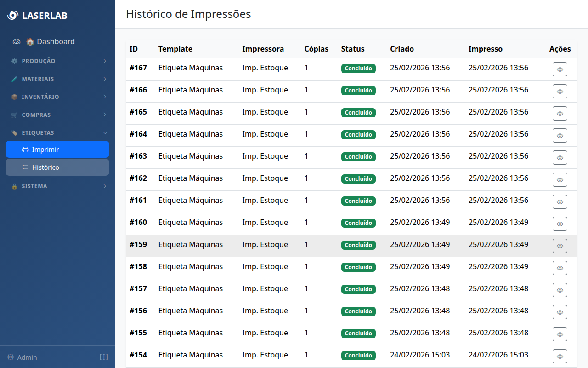This screenshot has width=588, height=368.
Task: Click the Histórico de Impressões page title
Action: coord(188,14)
